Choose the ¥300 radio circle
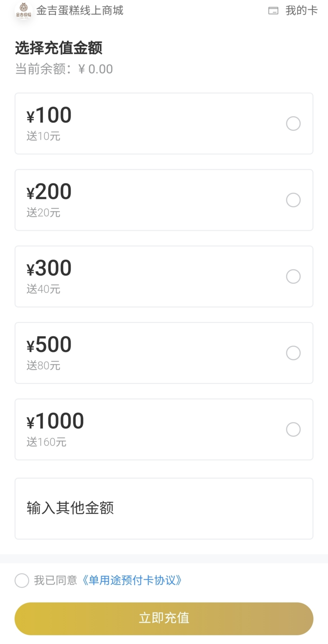 click(x=293, y=277)
